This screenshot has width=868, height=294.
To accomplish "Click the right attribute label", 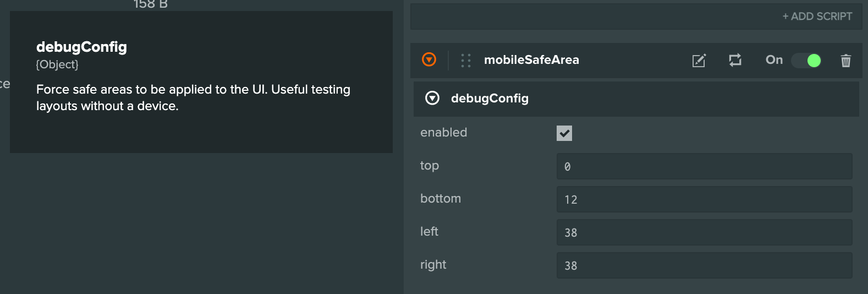I will (433, 265).
